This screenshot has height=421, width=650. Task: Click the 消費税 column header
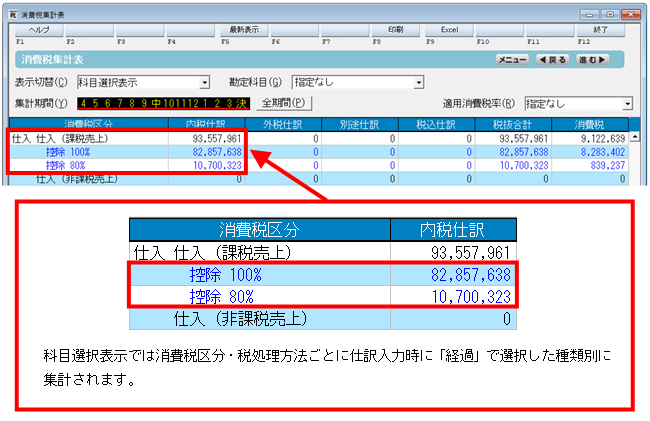tap(590, 124)
